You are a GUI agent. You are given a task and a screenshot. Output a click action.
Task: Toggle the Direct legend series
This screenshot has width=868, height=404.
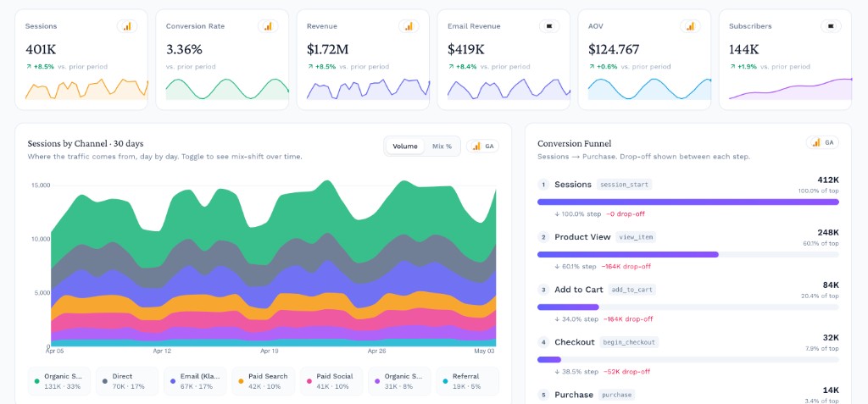tap(127, 381)
